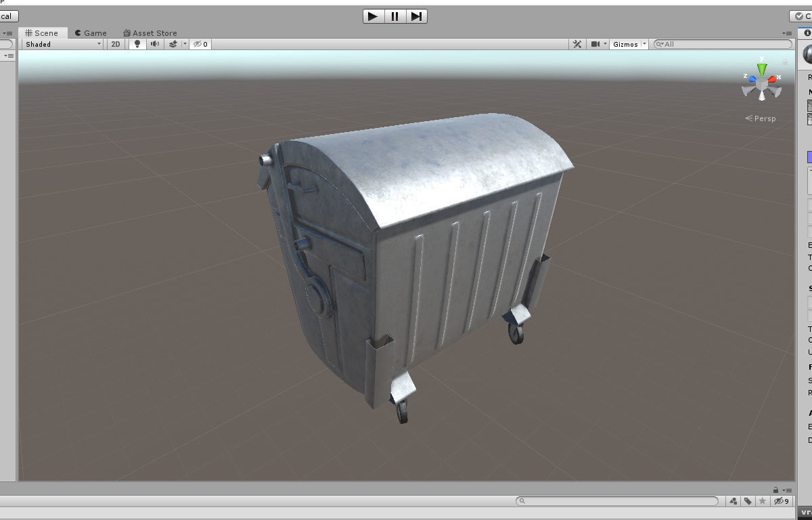This screenshot has width=812, height=520.
Task: Toggle scene lighting with the lightbulb icon
Action: 137,44
